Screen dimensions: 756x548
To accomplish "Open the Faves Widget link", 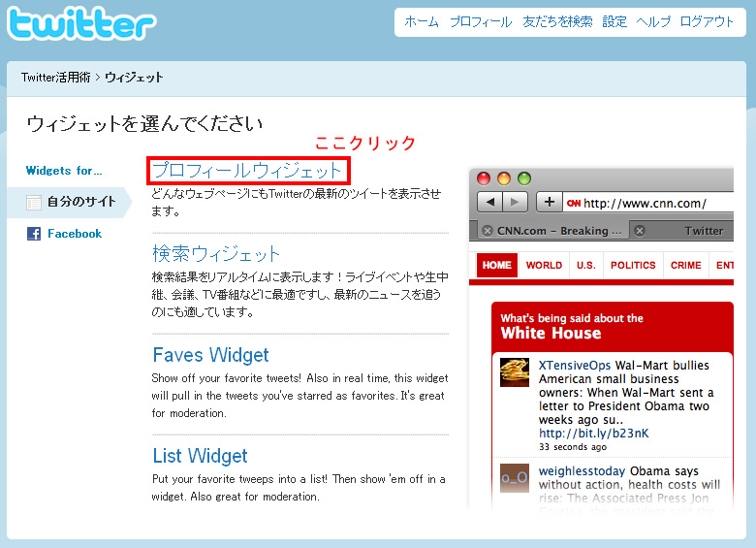I will point(210,355).
